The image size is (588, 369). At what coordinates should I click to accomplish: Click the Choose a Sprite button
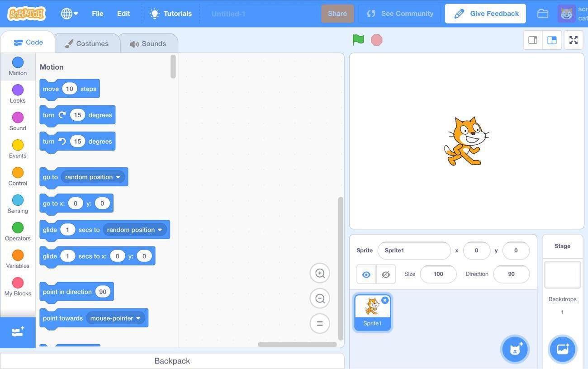tap(515, 349)
